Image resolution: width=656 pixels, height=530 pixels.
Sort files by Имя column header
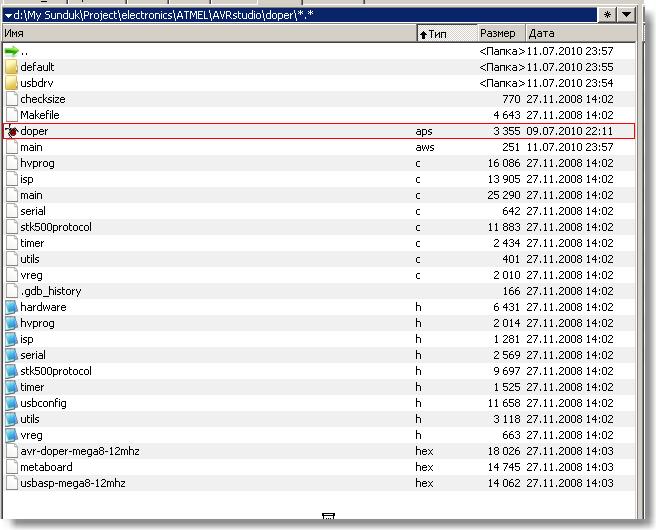coord(200,34)
